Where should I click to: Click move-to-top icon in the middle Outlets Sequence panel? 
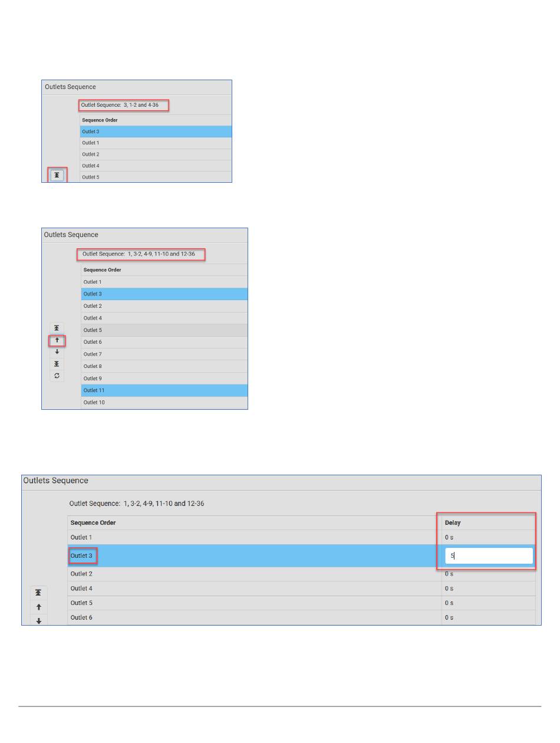57,328
